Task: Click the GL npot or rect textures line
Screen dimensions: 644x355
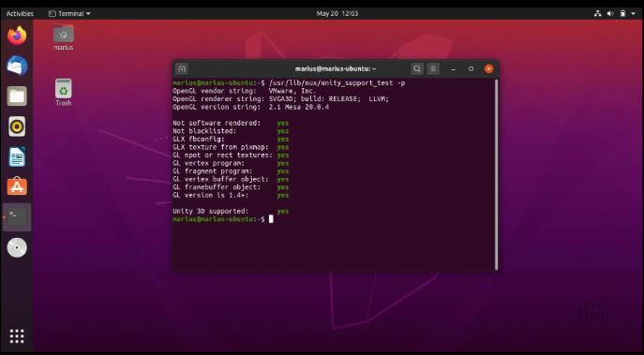Action: coord(231,155)
